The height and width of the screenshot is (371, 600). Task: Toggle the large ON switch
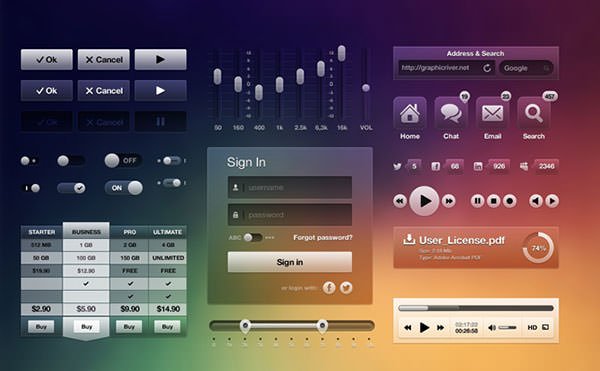(x=123, y=188)
